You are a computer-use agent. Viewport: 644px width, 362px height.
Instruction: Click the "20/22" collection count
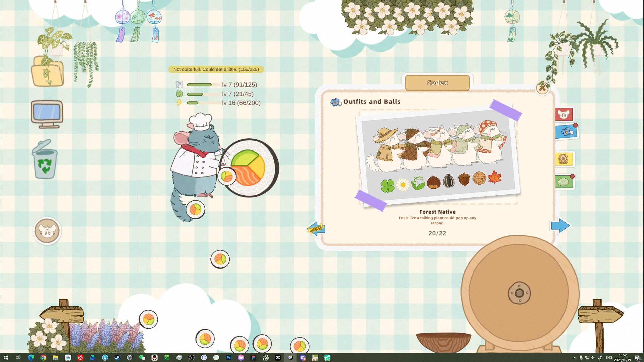coord(437,233)
